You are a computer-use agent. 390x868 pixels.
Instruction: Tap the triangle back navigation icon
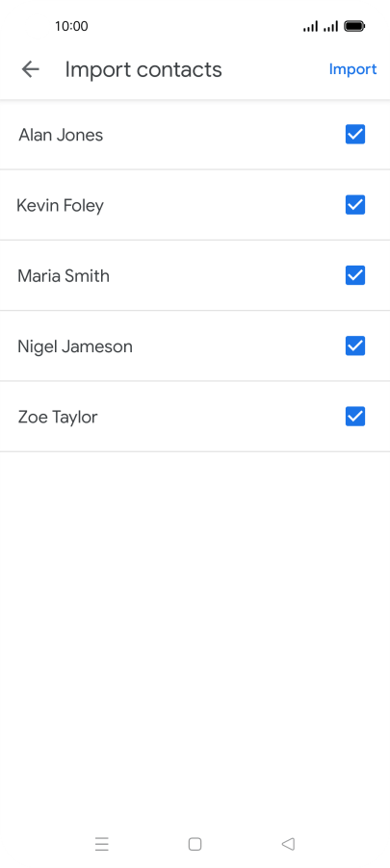pos(288,844)
